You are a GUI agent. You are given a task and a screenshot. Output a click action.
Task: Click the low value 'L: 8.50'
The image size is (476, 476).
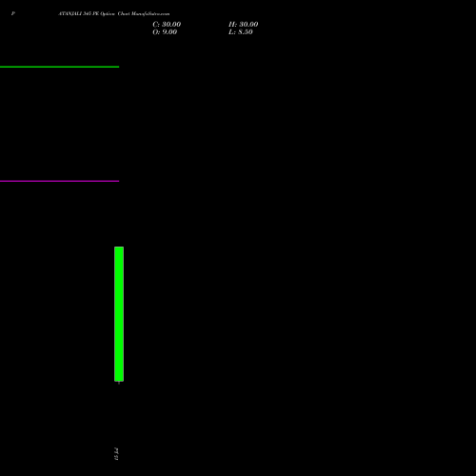[x=241, y=32]
